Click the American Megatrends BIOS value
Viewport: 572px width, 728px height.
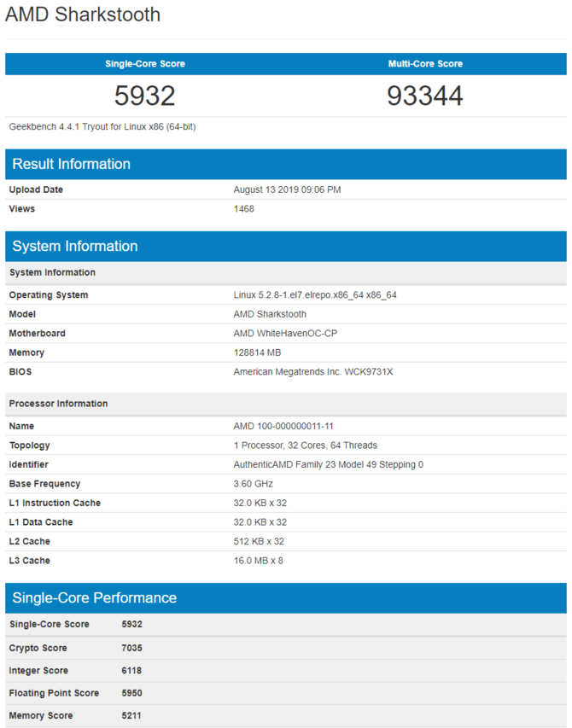(312, 372)
